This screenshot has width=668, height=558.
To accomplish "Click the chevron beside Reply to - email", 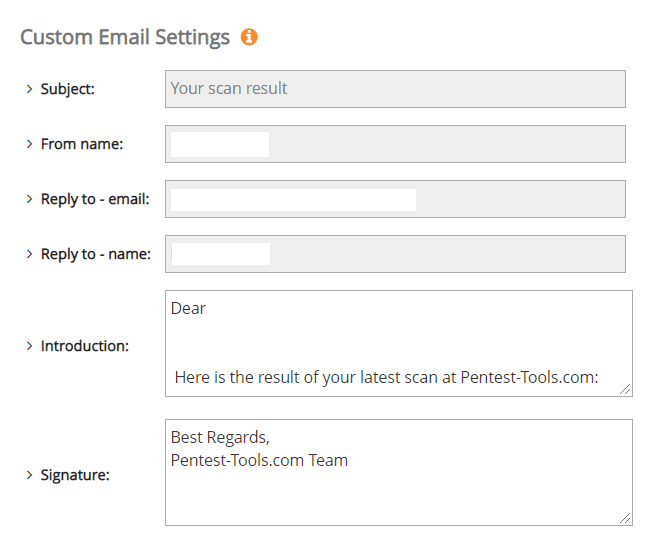I will point(29,199).
